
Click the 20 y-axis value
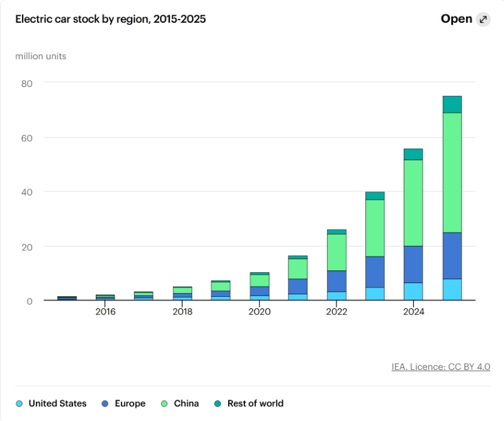pos(27,247)
